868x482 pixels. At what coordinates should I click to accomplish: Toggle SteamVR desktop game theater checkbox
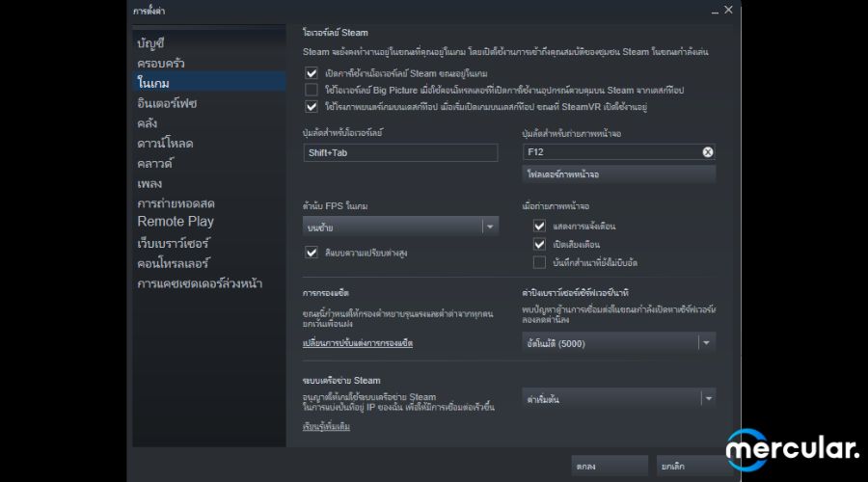(x=312, y=106)
